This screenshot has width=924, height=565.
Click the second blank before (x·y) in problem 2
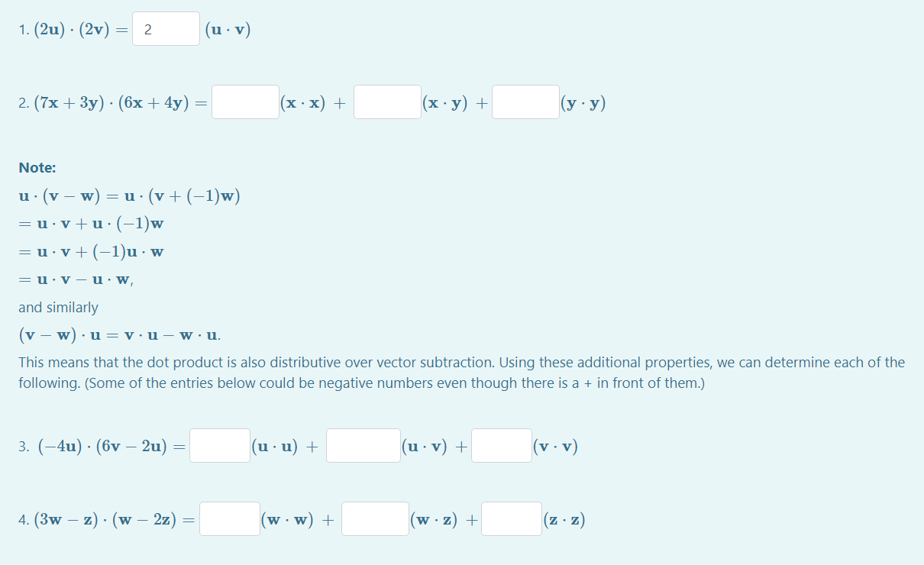[x=387, y=101]
